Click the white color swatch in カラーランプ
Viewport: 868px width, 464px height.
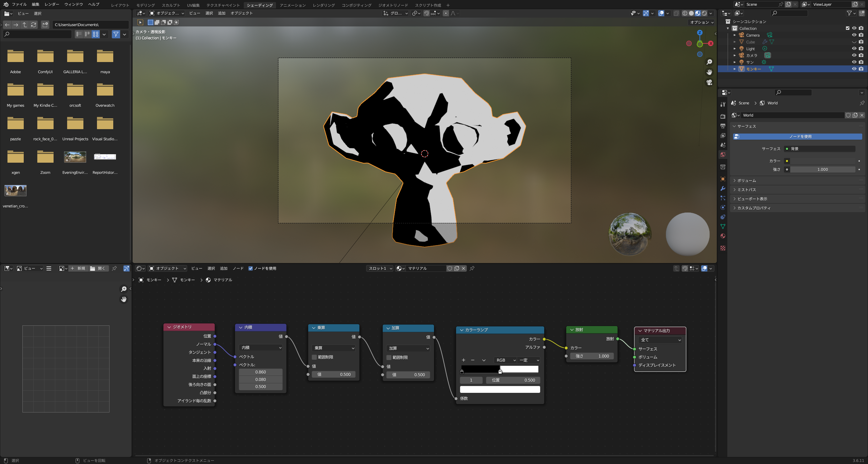500,389
